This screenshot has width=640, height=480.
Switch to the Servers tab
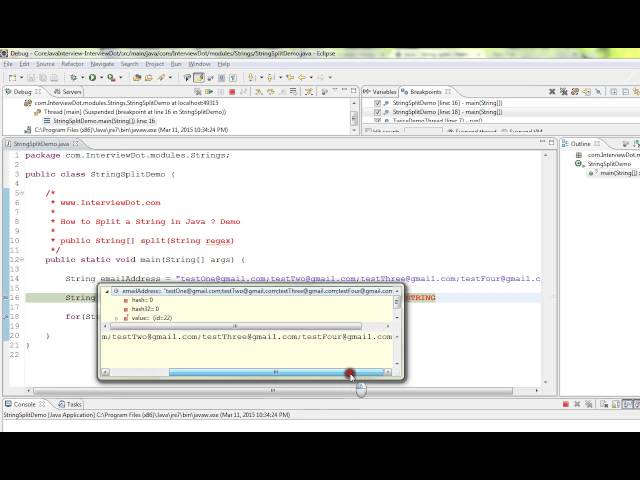[x=68, y=92]
